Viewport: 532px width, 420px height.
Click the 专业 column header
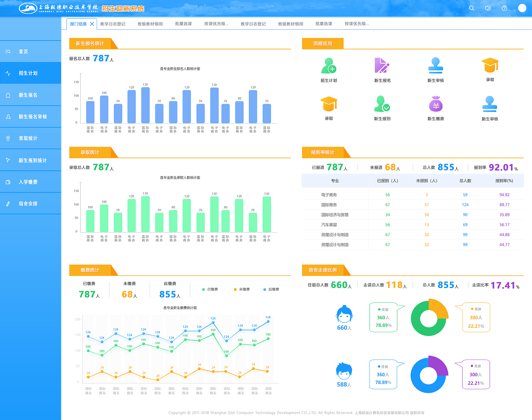tap(335, 181)
